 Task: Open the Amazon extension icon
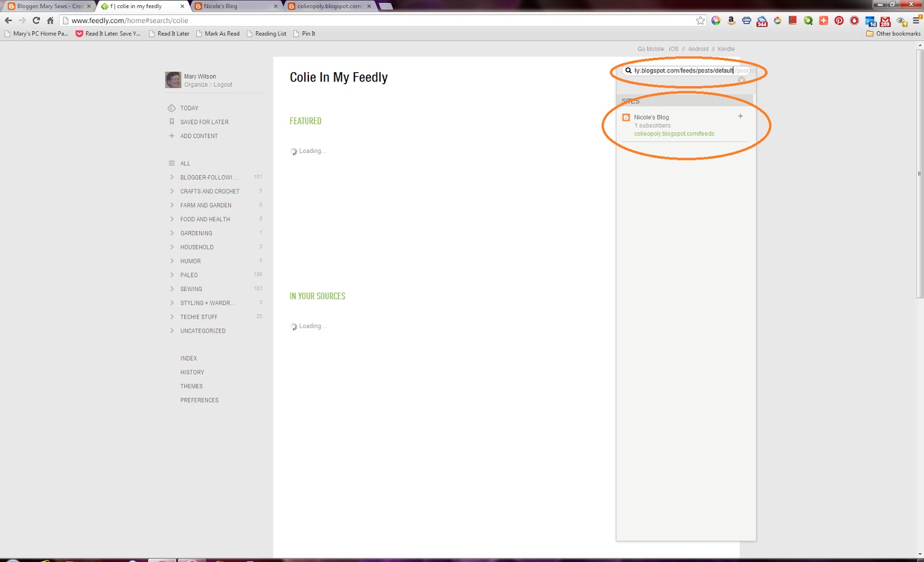coord(731,21)
